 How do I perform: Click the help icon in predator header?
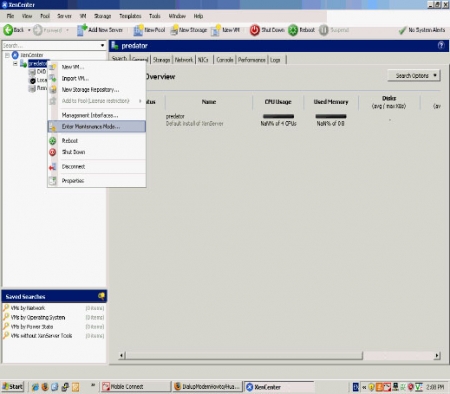click(441, 46)
